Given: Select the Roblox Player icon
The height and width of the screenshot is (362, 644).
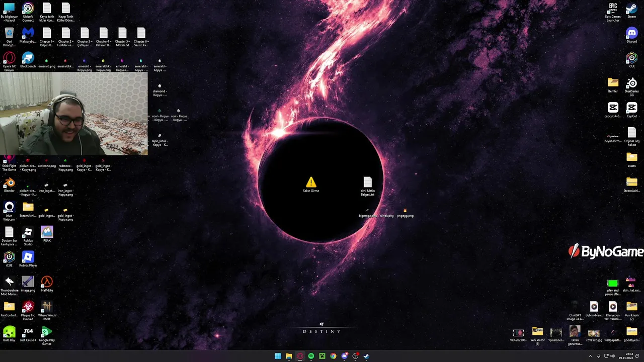Looking at the screenshot, I should [28, 259].
